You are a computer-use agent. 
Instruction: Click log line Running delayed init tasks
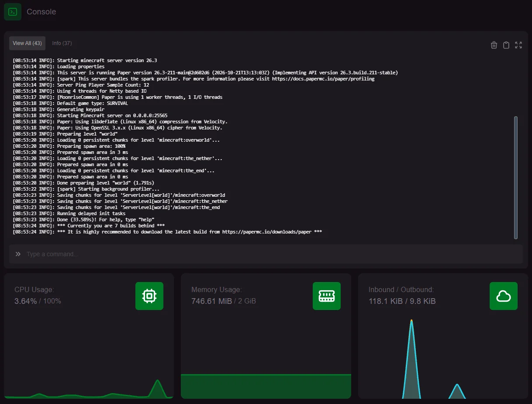(69, 213)
